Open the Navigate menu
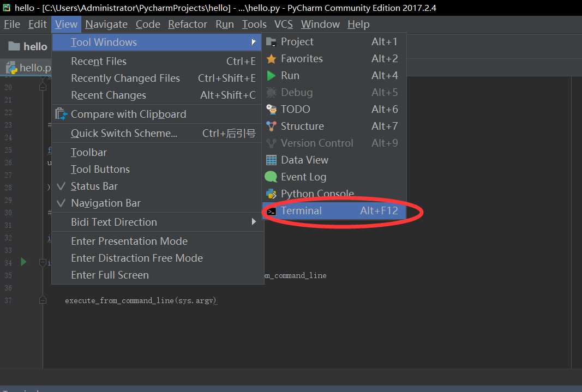Viewport: 582px width, 392px height. pos(106,25)
